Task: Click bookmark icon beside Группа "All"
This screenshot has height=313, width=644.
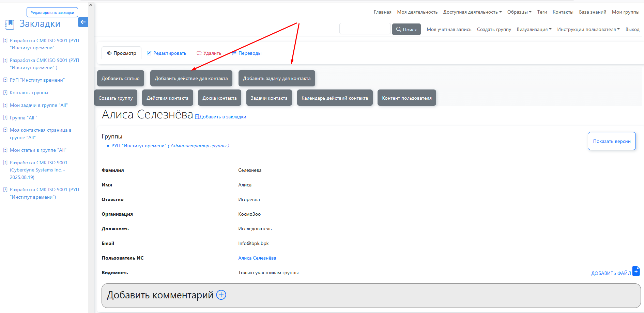Action: click(5, 118)
